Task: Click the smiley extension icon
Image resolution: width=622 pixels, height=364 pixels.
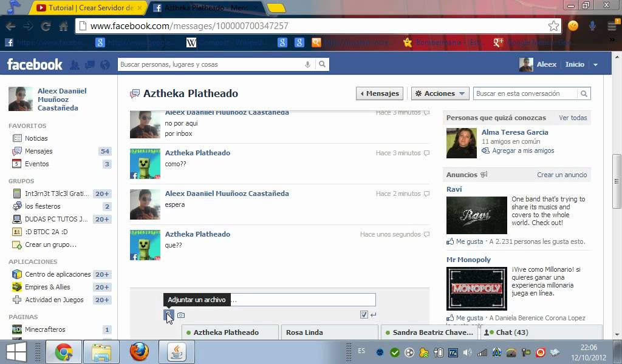Action: [573, 26]
